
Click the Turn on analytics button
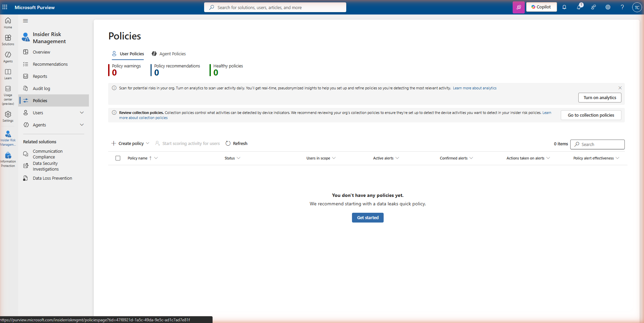click(599, 97)
